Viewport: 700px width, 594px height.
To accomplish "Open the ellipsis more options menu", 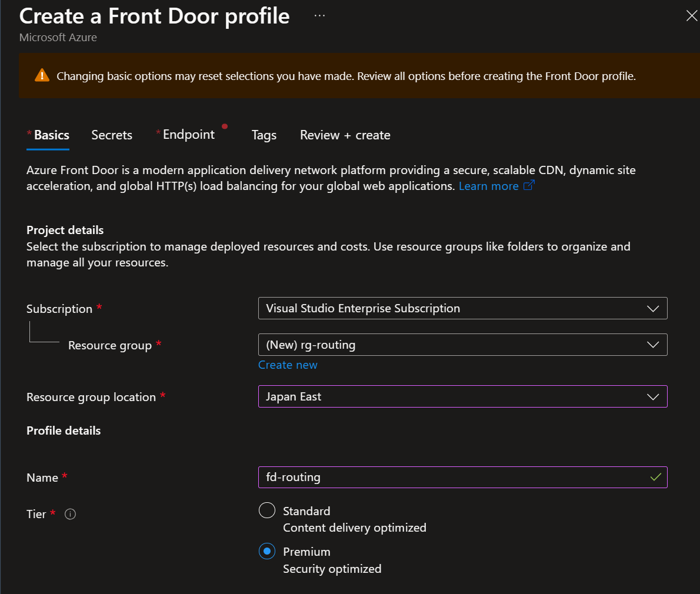I will pyautogui.click(x=319, y=16).
